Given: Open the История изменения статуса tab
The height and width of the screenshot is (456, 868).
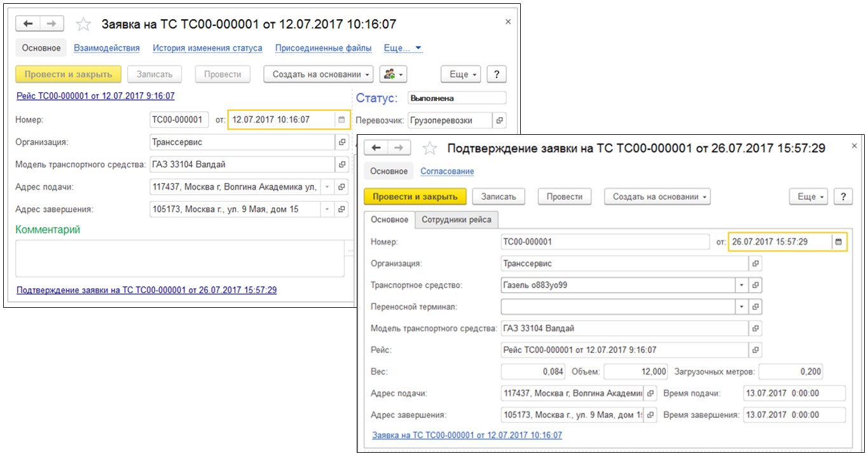Looking at the screenshot, I should point(207,48).
